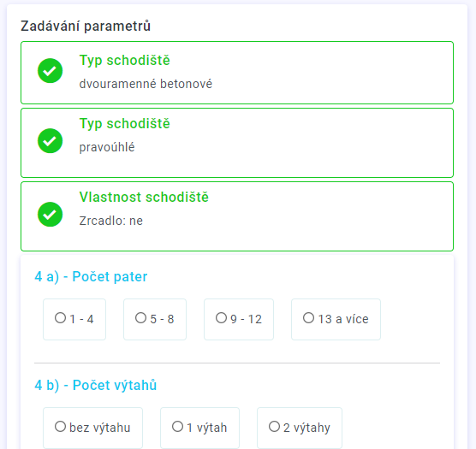Viewport: 476px width, 449px height.
Task: Click the pravoúhlé value text
Action: [107, 147]
